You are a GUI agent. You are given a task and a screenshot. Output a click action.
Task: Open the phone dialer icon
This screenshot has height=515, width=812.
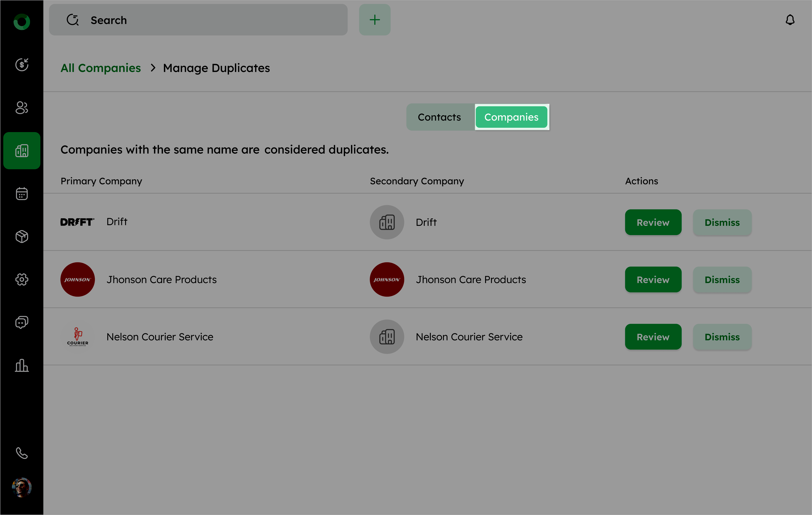click(22, 453)
